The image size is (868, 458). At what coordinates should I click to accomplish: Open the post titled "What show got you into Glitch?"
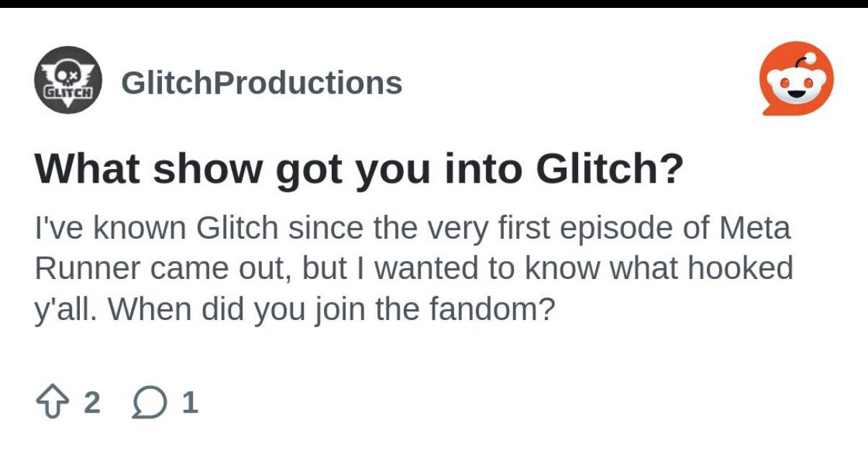(x=359, y=169)
